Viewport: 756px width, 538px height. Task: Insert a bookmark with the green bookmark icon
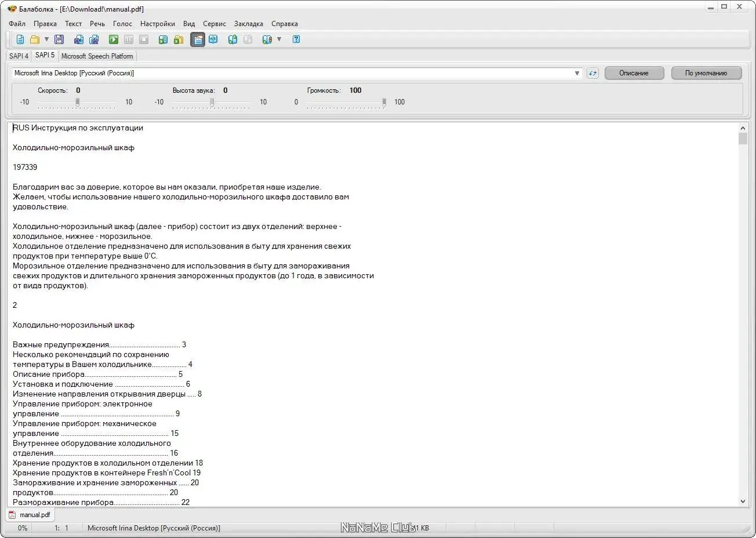(x=232, y=39)
